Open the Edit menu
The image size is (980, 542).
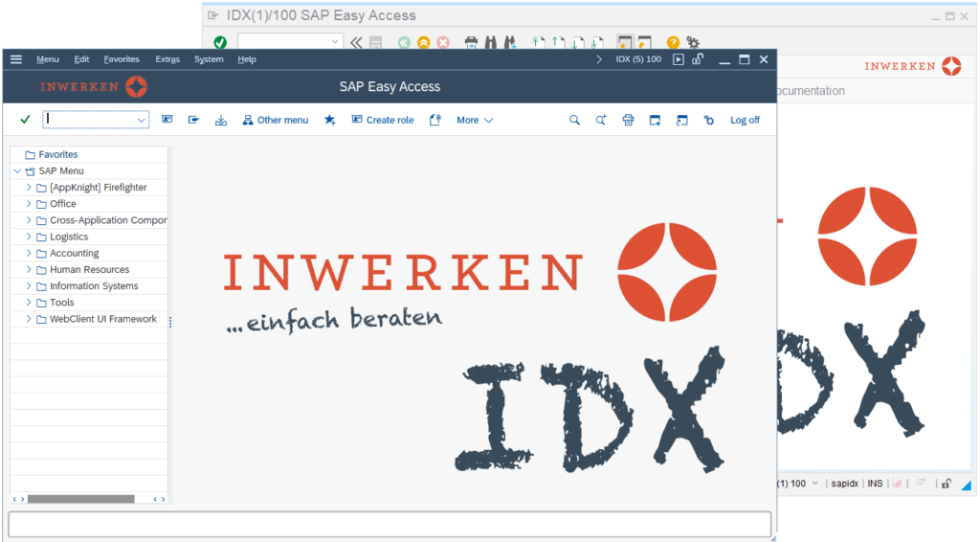[82, 59]
